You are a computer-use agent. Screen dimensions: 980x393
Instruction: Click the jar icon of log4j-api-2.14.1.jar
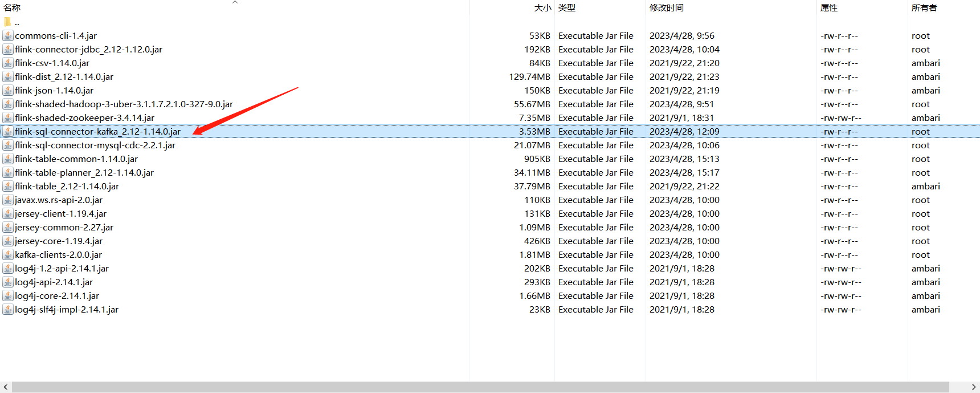(8, 282)
